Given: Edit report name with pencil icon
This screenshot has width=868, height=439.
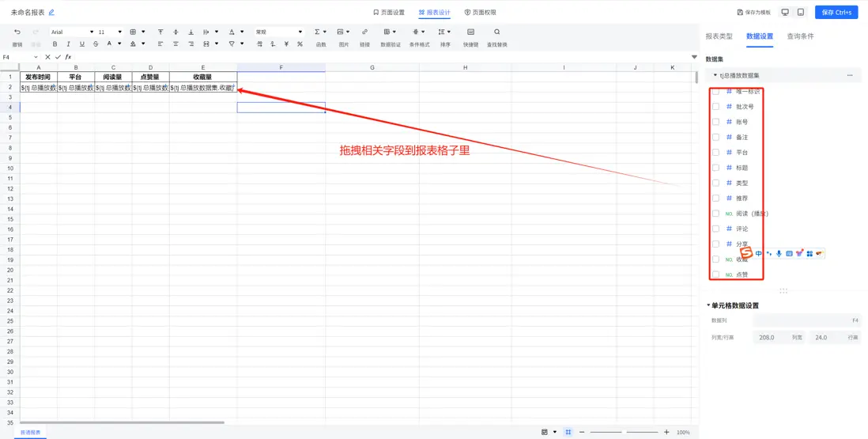Looking at the screenshot, I should 51,12.
